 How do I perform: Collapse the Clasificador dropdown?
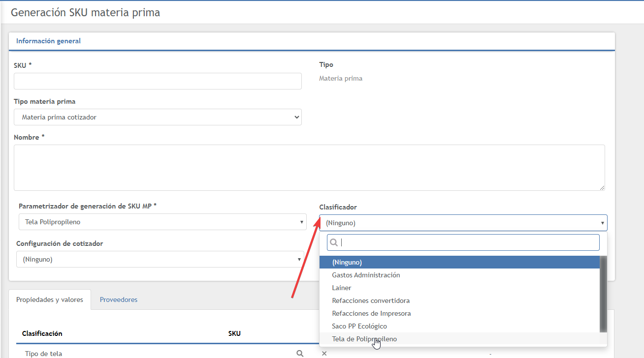(x=463, y=223)
